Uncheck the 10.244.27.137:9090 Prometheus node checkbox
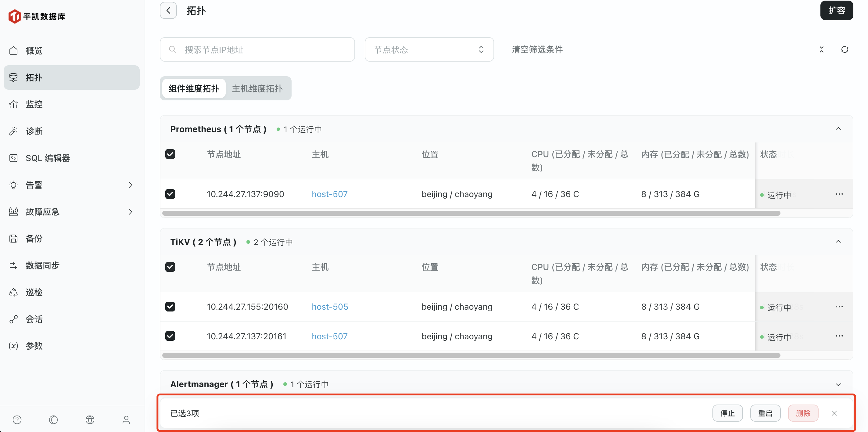Viewport: 868px width, 432px height. coord(170,194)
